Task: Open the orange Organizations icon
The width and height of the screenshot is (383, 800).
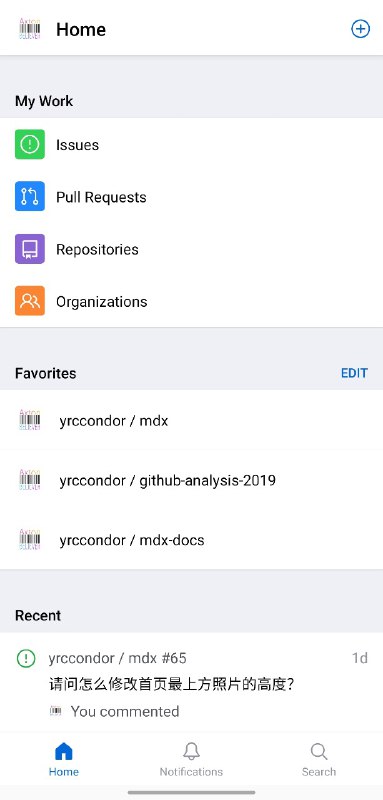Action: pos(30,301)
